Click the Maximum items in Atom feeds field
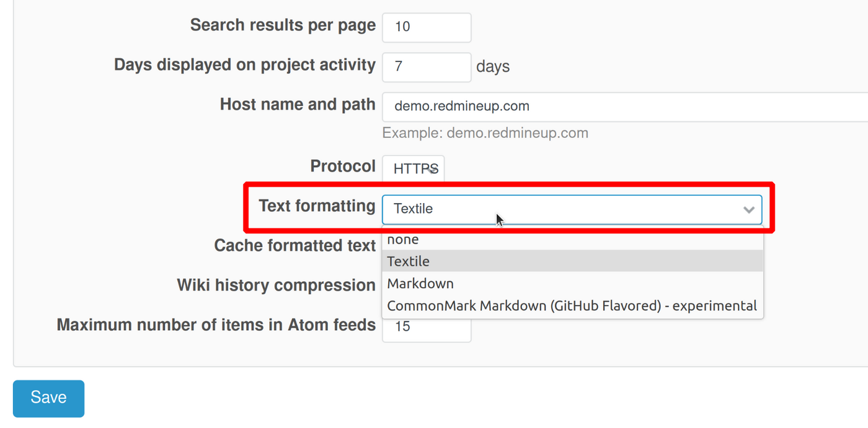This screenshot has height=428, width=868. 427,329
